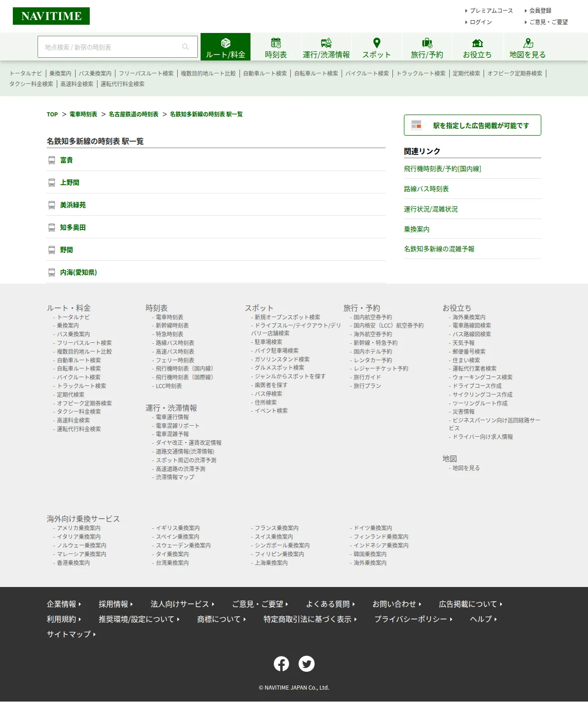Go to 名古屋鉄道の時刻表 in the breadcrumb

pyautogui.click(x=134, y=114)
